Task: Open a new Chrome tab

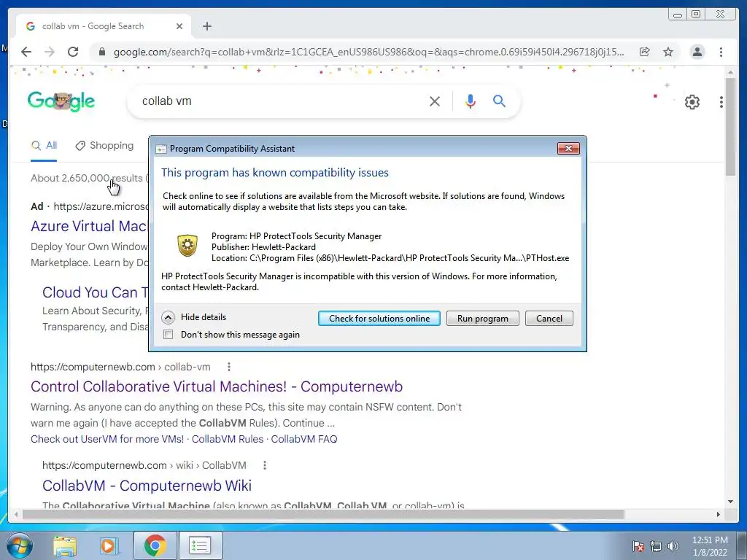Action: pos(206,26)
